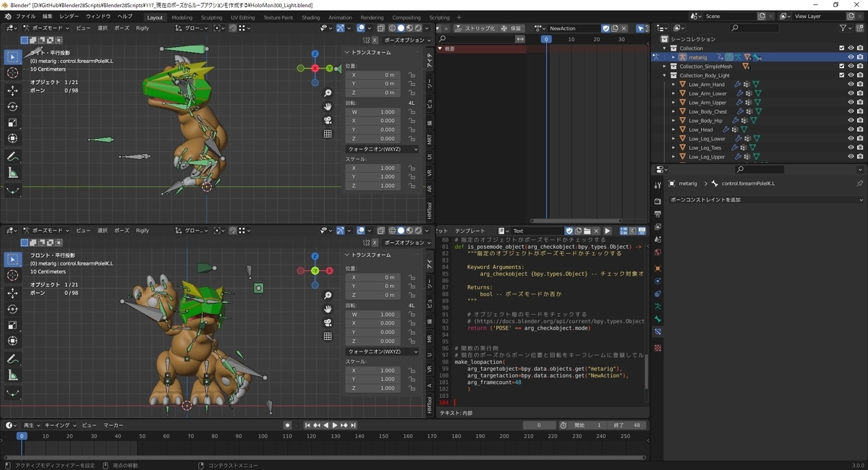Hide metarig with its eye icon
868x470 pixels.
coord(851,57)
